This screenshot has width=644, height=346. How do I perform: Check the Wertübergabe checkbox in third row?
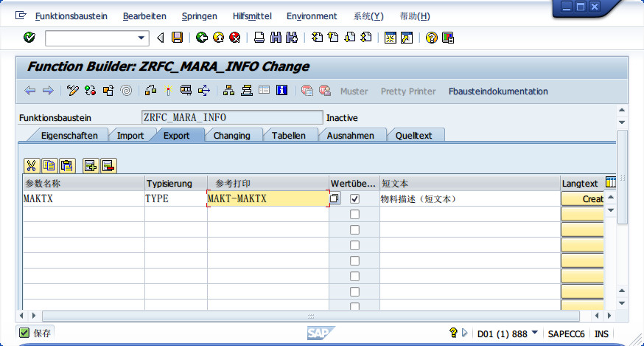[355, 230]
